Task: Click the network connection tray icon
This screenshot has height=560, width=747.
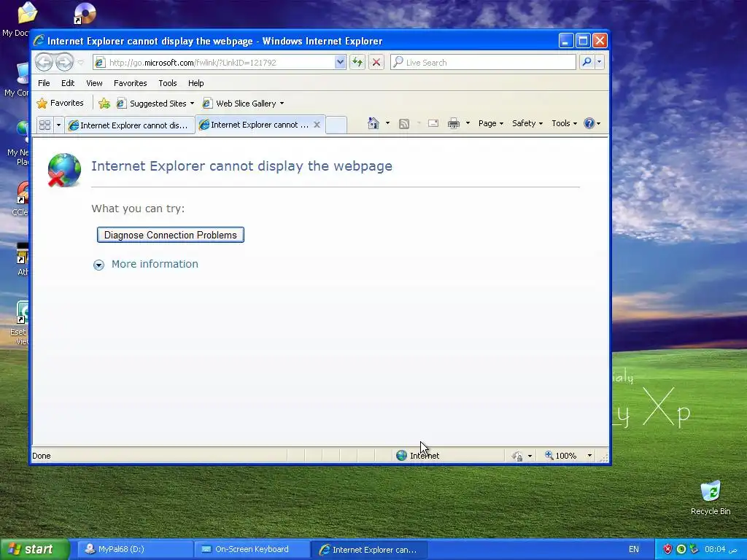Action: (x=694, y=549)
